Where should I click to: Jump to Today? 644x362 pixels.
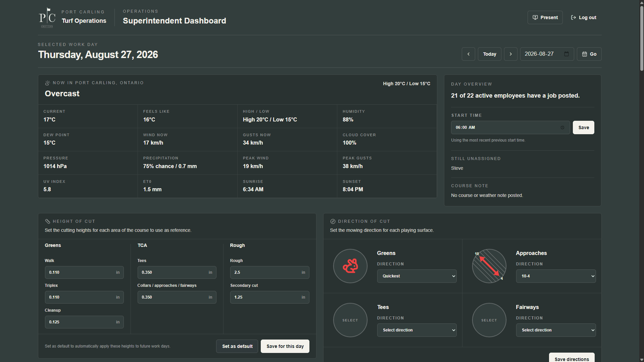[490, 54]
